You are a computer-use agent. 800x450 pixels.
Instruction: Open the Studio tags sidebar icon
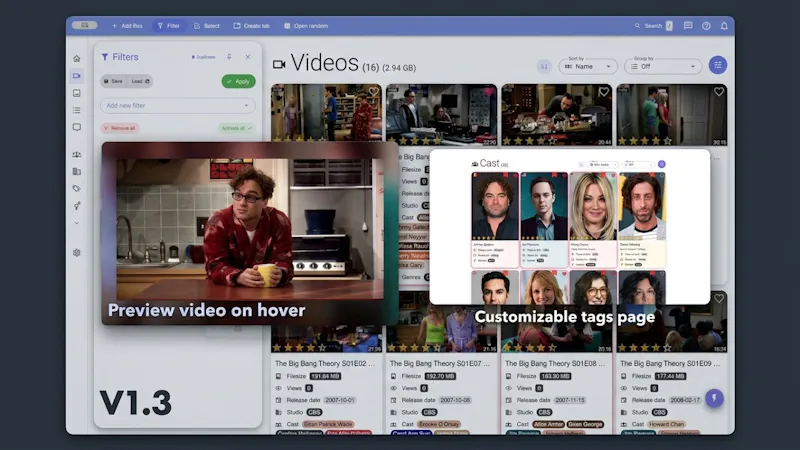click(x=77, y=171)
